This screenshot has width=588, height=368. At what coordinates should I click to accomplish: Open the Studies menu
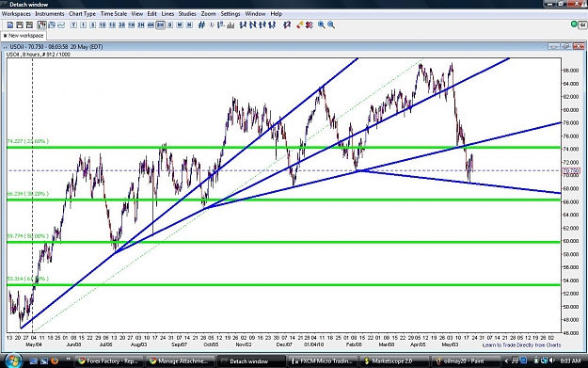187,14
